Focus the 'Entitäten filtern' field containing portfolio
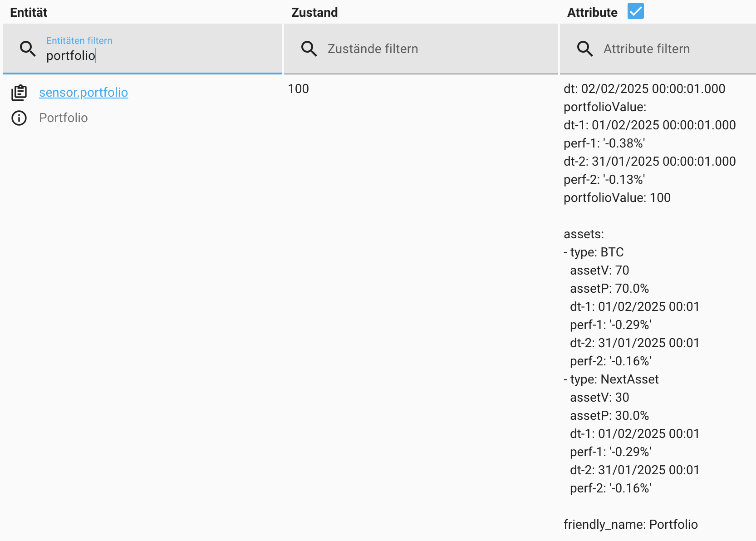Image resolution: width=756 pixels, height=541 pixels. tap(159, 55)
